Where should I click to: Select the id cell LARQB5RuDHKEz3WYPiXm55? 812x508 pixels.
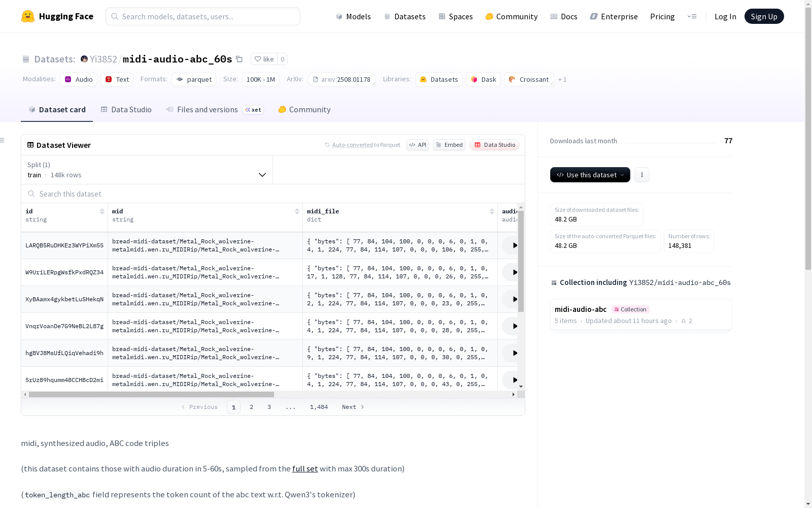click(64, 245)
